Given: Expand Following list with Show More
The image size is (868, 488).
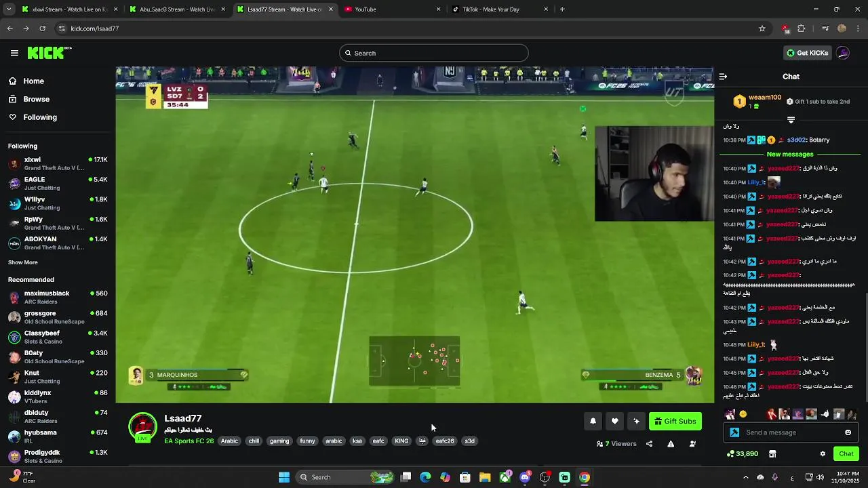Looking at the screenshot, I should click(23, 262).
